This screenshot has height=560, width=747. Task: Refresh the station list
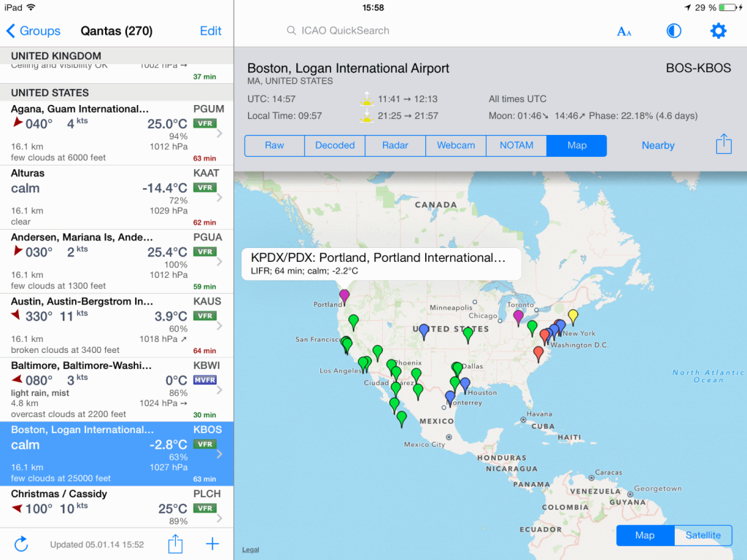[20, 544]
